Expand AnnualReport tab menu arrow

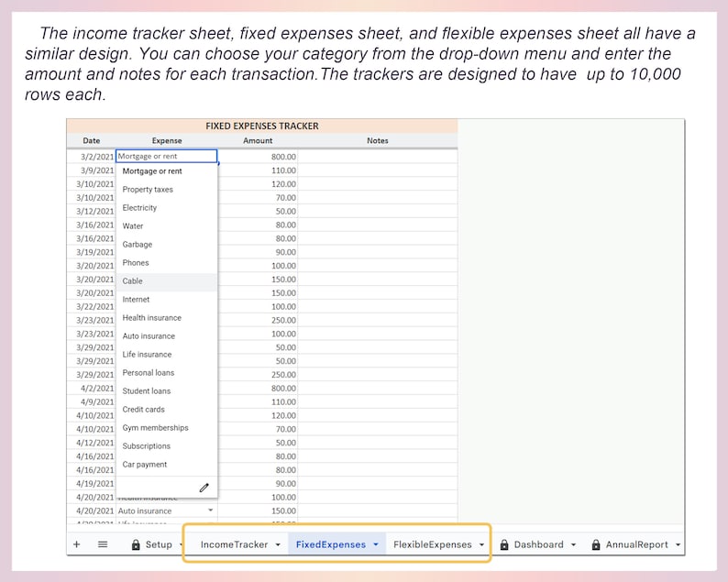point(678,544)
